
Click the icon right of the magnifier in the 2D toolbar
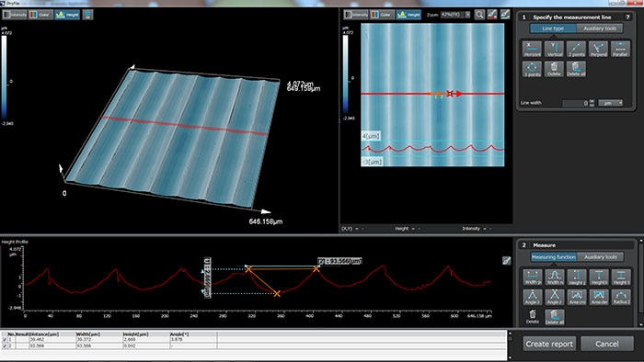[x=492, y=15]
